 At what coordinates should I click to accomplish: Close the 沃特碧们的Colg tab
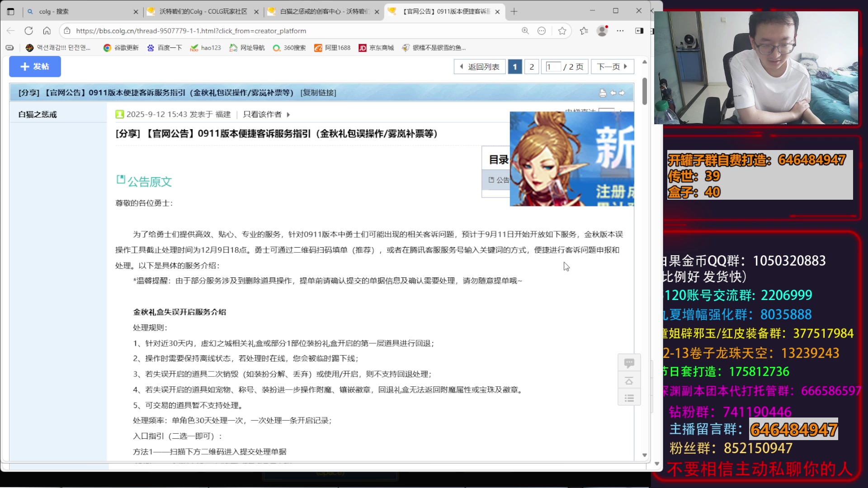[x=256, y=12]
